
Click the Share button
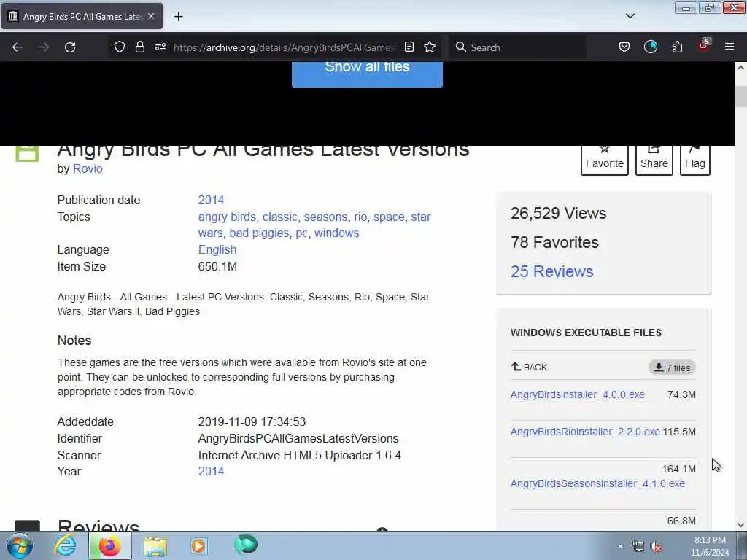(x=654, y=160)
